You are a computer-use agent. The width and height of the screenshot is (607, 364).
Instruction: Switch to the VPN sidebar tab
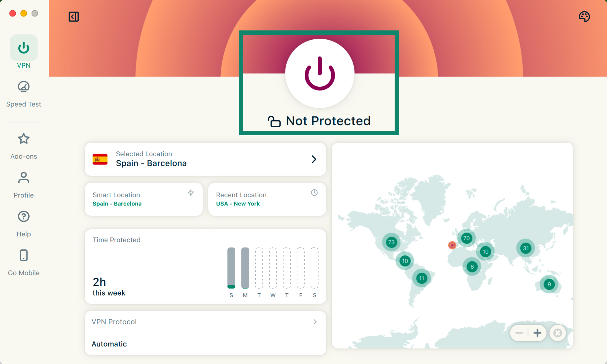point(23,48)
